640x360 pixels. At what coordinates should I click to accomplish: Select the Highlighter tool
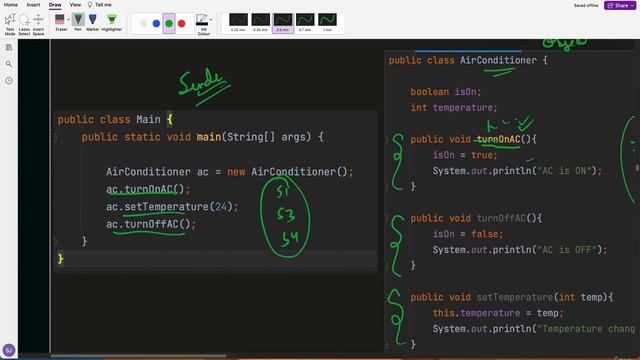(x=111, y=22)
